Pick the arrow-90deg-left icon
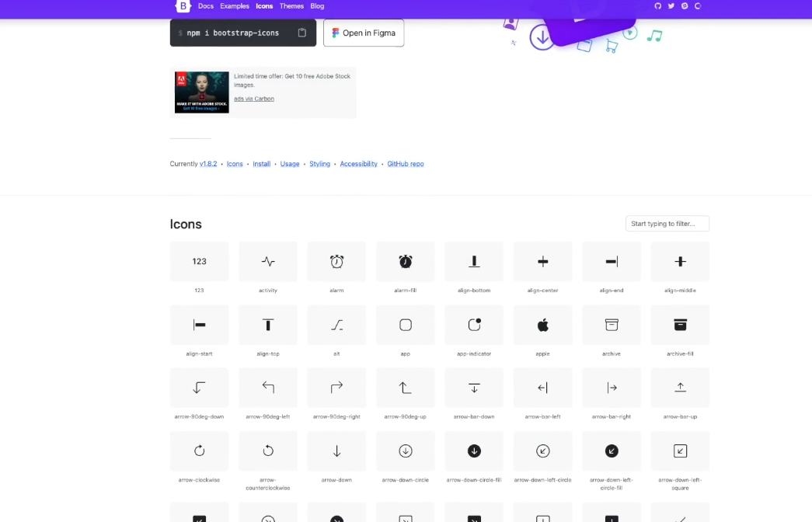This screenshot has width=812, height=522. pos(268,388)
